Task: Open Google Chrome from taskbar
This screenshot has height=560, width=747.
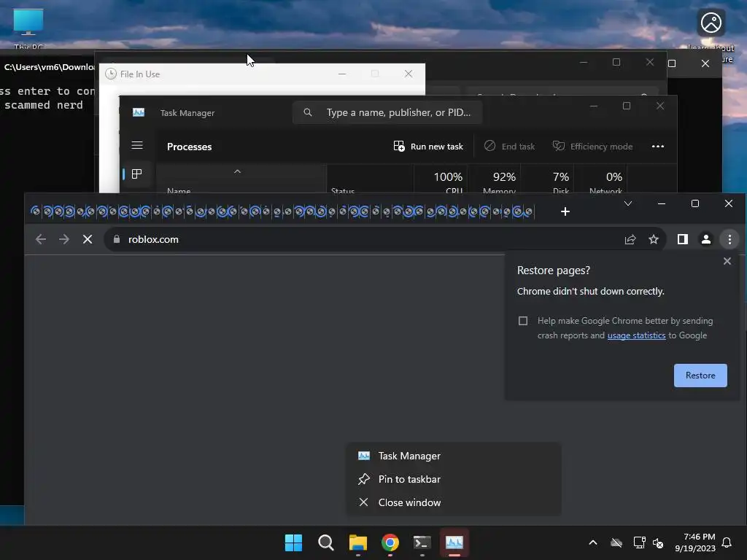Action: (390, 542)
